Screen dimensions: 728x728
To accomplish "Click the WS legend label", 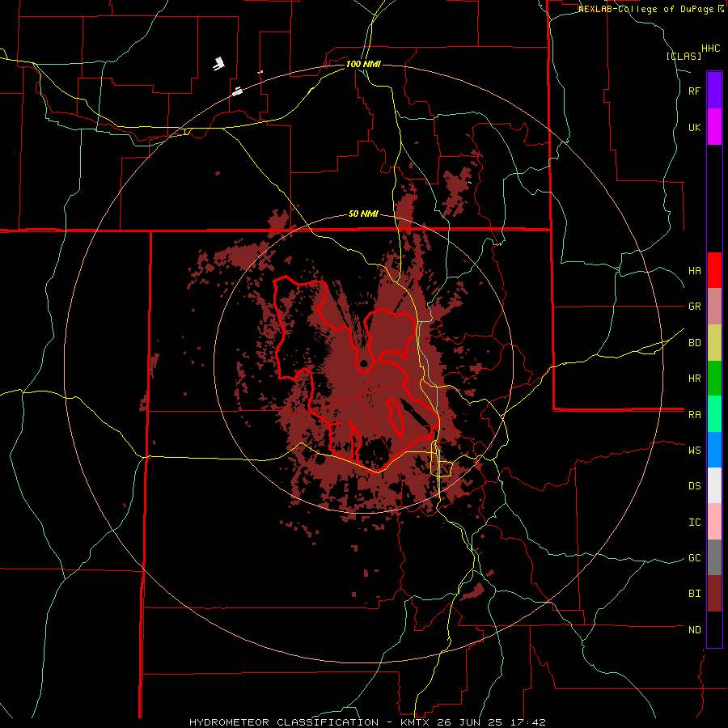I will 694,450.
